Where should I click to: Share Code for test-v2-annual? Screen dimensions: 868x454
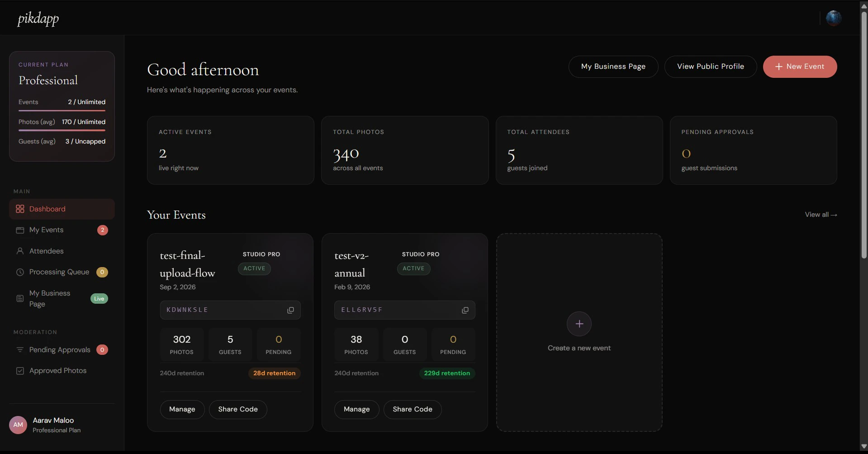coord(413,409)
